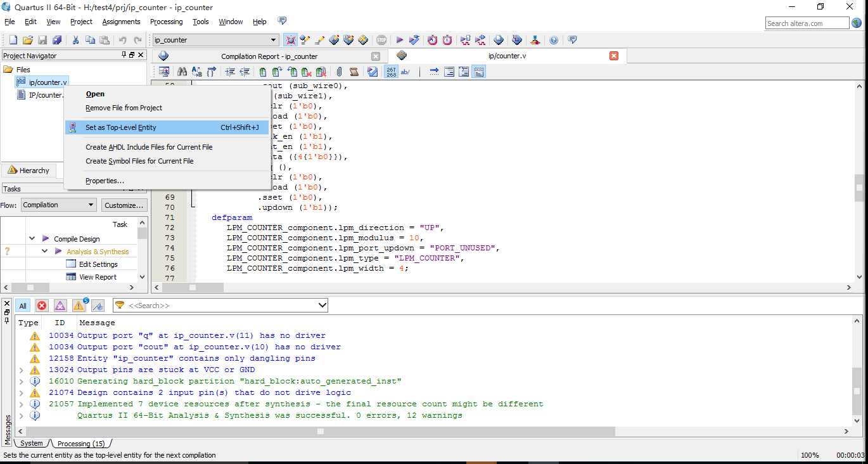The width and height of the screenshot is (868, 464).
Task: Toggle the flagged messages filter
Action: coord(98,306)
